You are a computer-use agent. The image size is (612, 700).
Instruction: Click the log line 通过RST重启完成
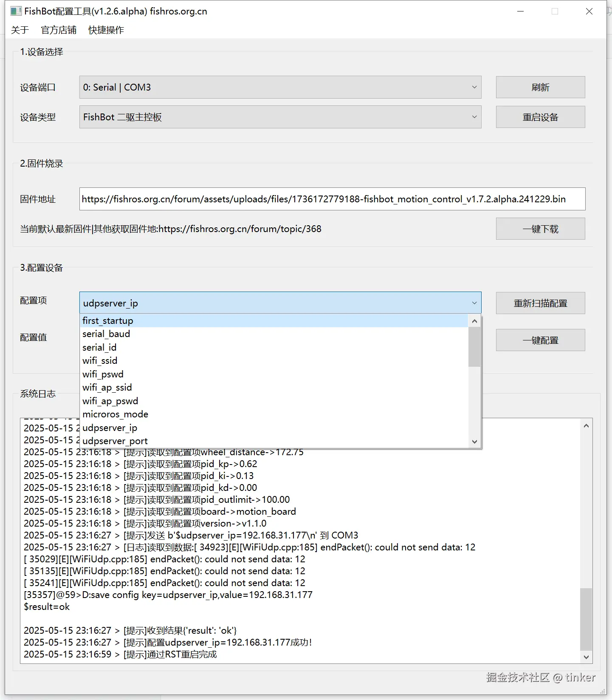120,654
